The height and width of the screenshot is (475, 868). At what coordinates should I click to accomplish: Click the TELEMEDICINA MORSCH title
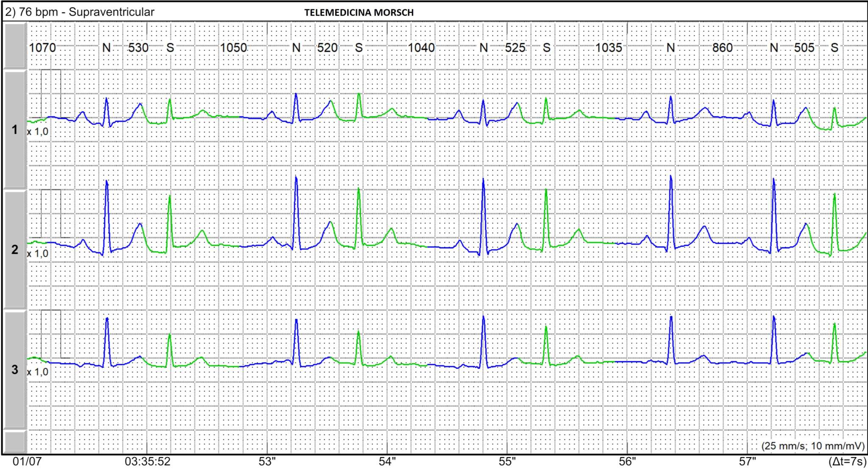tap(358, 13)
